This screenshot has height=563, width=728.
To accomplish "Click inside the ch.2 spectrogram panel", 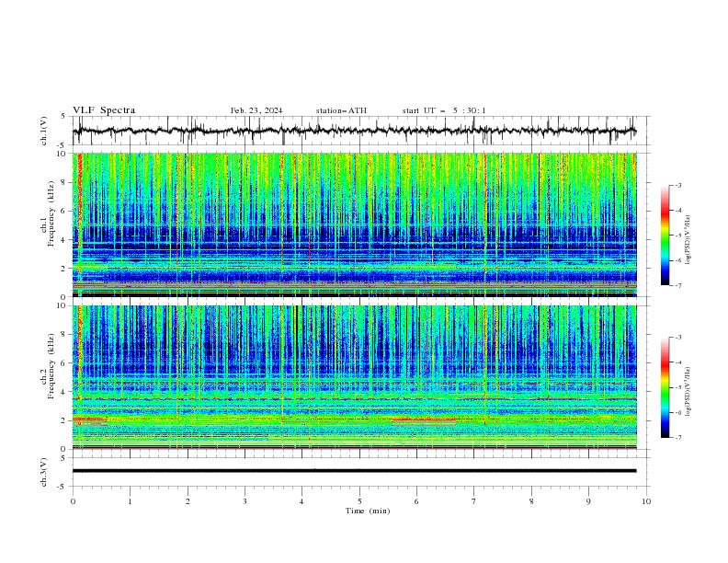I will [x=355, y=377].
